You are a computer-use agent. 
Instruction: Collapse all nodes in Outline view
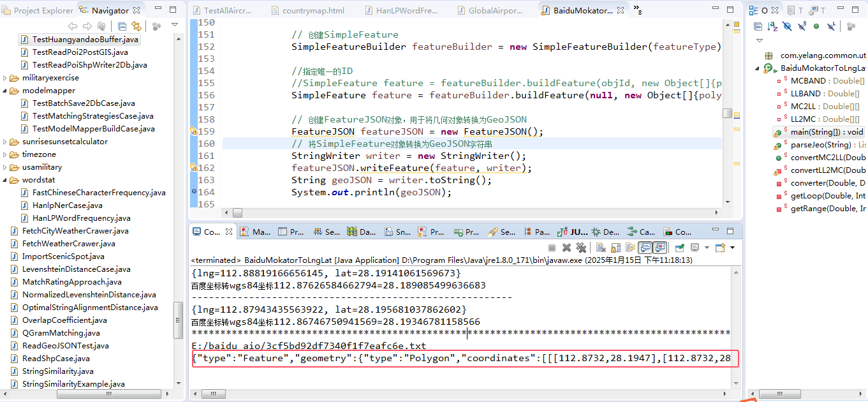tap(758, 26)
